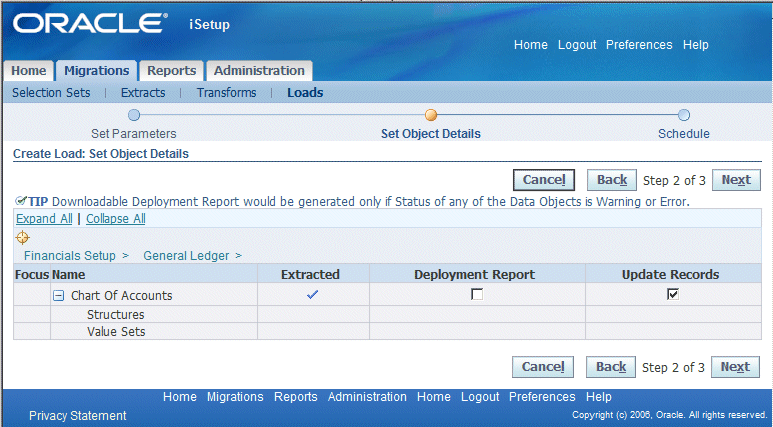This screenshot has height=427, width=773.
Task: Go to the Extracts subtab
Action: tap(143, 93)
